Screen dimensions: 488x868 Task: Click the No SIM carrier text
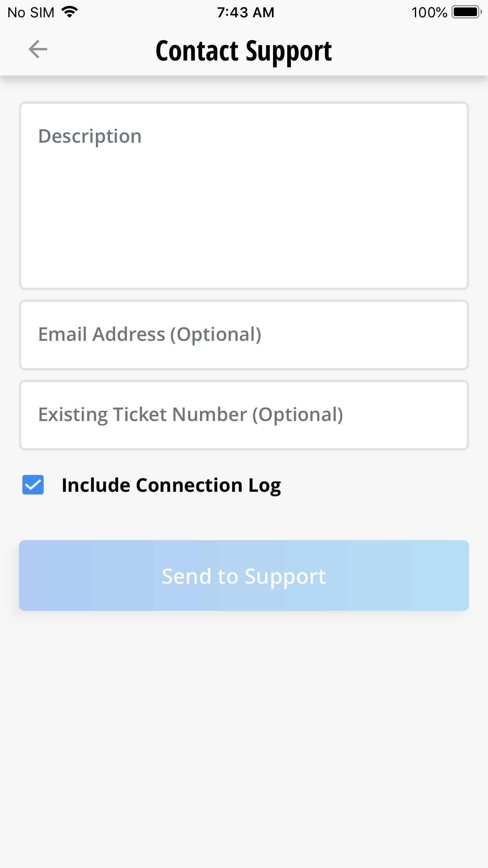point(31,13)
